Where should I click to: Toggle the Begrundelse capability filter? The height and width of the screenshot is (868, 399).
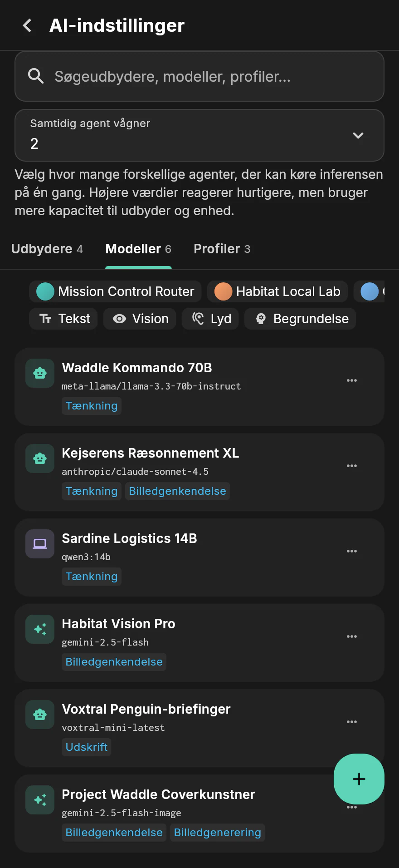point(300,319)
